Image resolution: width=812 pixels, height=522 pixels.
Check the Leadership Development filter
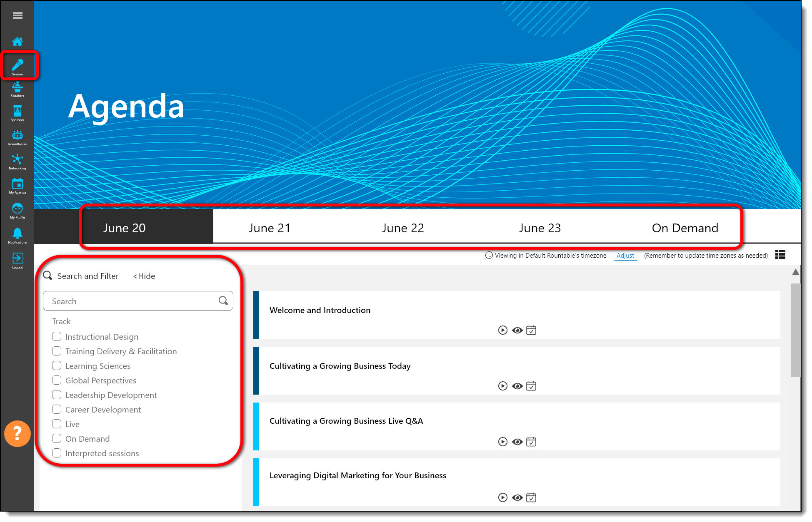(57, 395)
